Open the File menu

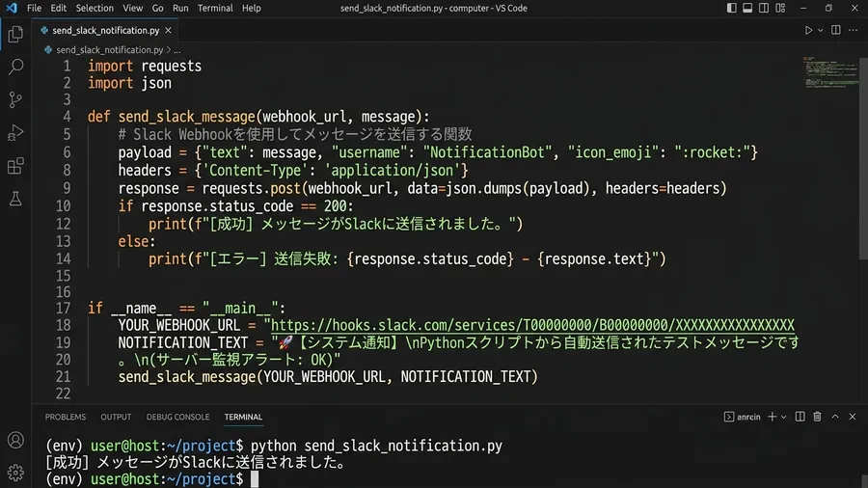(x=34, y=8)
